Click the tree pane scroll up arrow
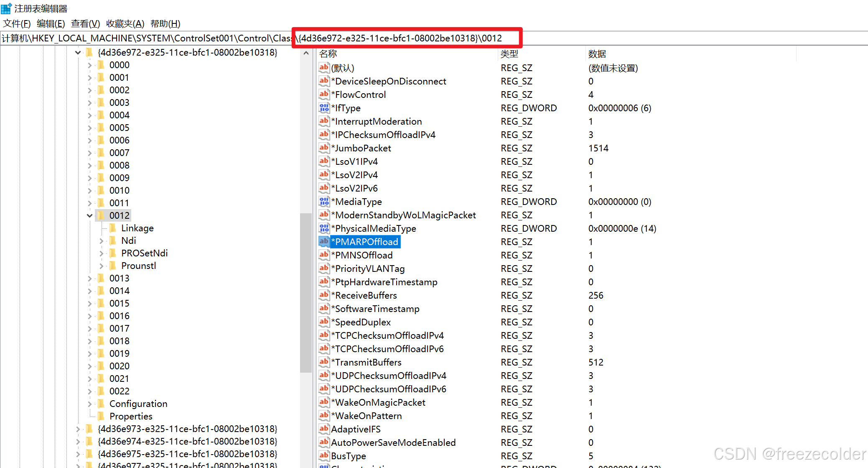This screenshot has width=868, height=468. pos(306,53)
